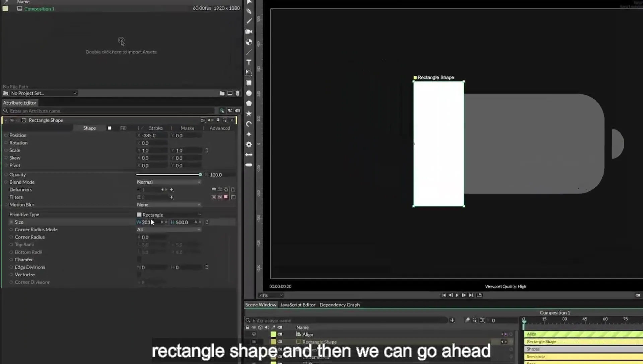Select the Ellipse shape tool

249,93
